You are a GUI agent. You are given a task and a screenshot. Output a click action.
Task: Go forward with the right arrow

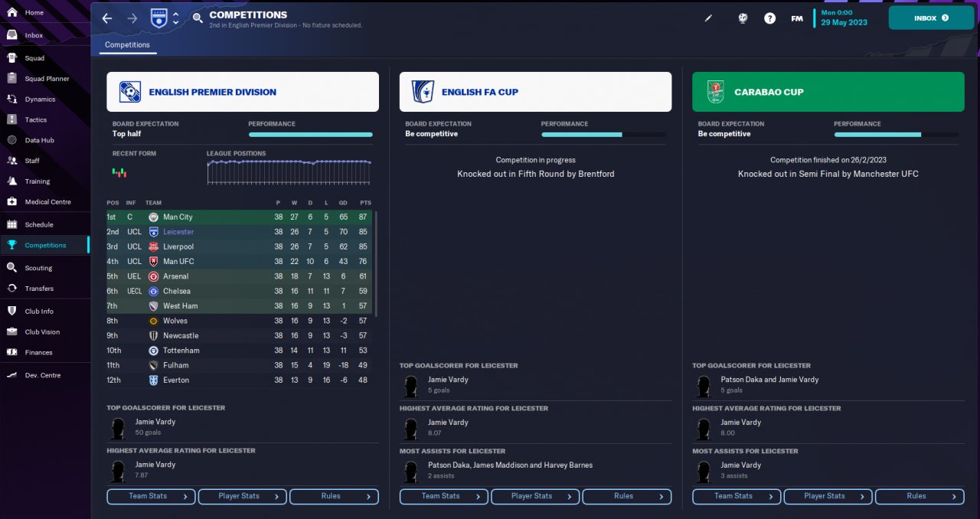[x=132, y=18]
